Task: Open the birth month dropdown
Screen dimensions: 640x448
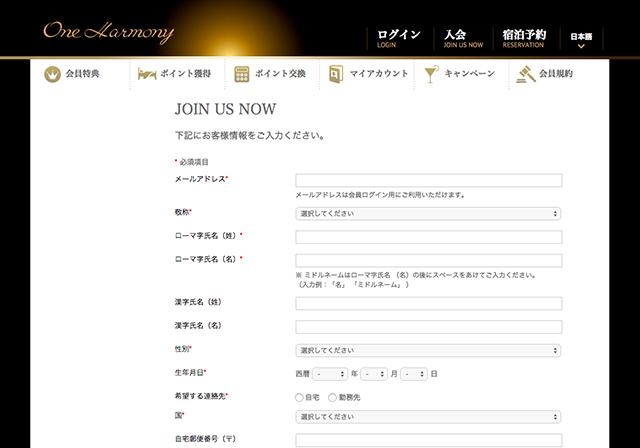Action: click(374, 374)
